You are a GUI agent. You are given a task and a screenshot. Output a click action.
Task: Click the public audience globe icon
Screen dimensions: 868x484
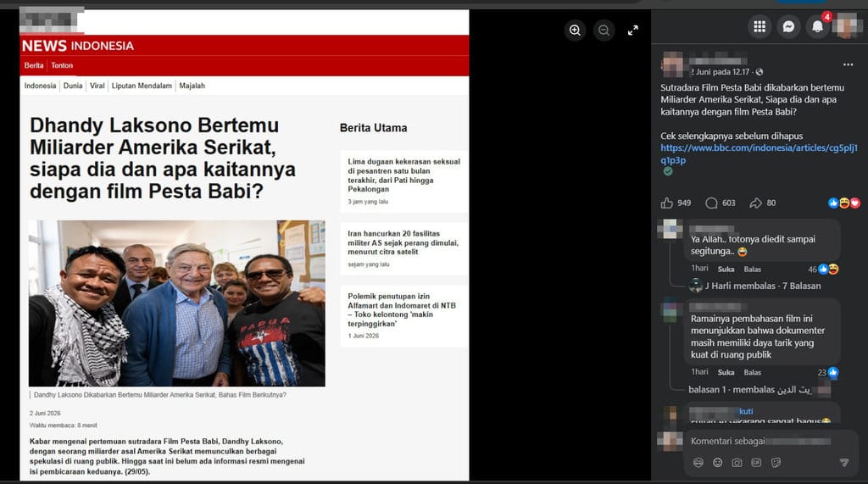[759, 72]
